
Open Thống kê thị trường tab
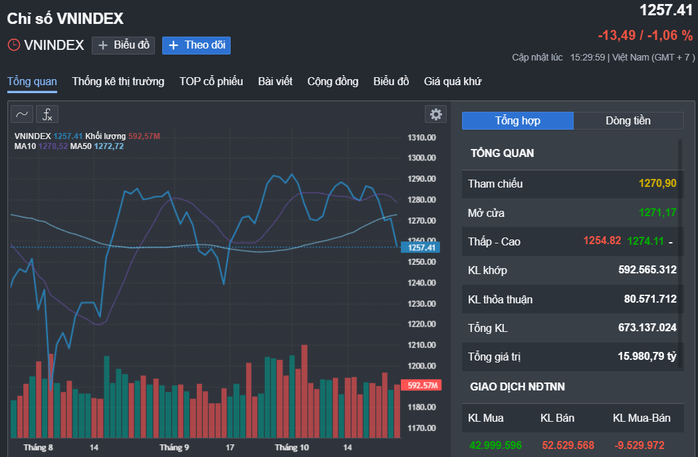point(118,81)
